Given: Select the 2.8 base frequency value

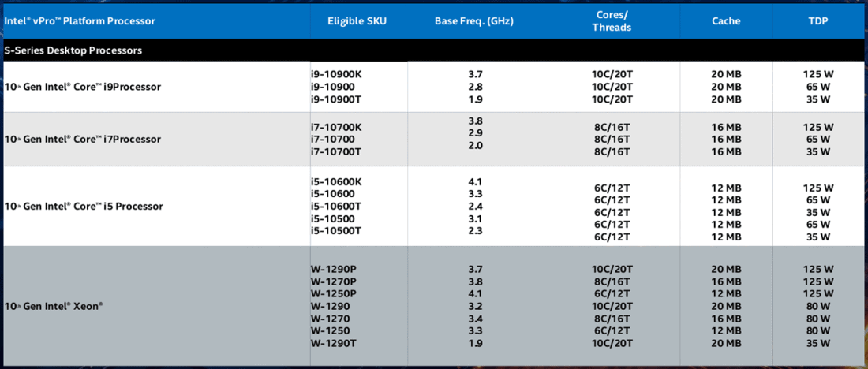Looking at the screenshot, I should coord(476,87).
